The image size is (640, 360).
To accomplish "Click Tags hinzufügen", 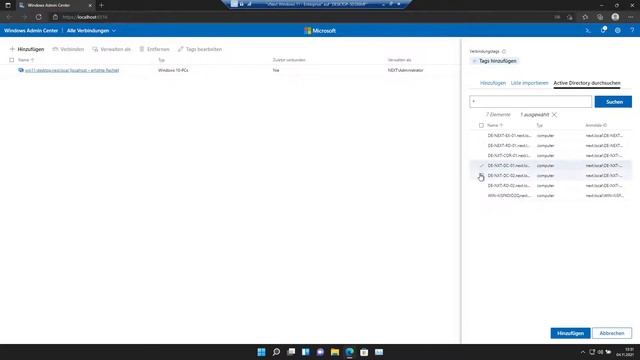I will click(x=495, y=61).
